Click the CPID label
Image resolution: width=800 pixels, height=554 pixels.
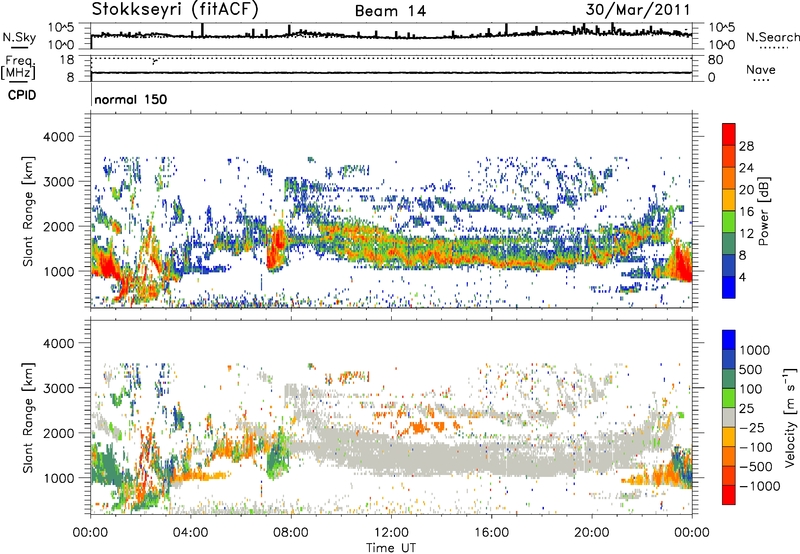click(22, 95)
